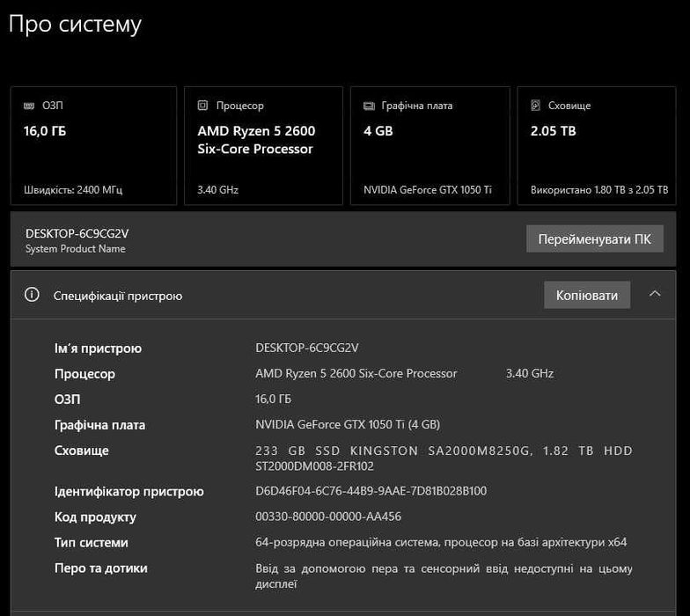690x616 pixels.
Task: Click the Ім'я пристрою row label
Action: click(99, 348)
